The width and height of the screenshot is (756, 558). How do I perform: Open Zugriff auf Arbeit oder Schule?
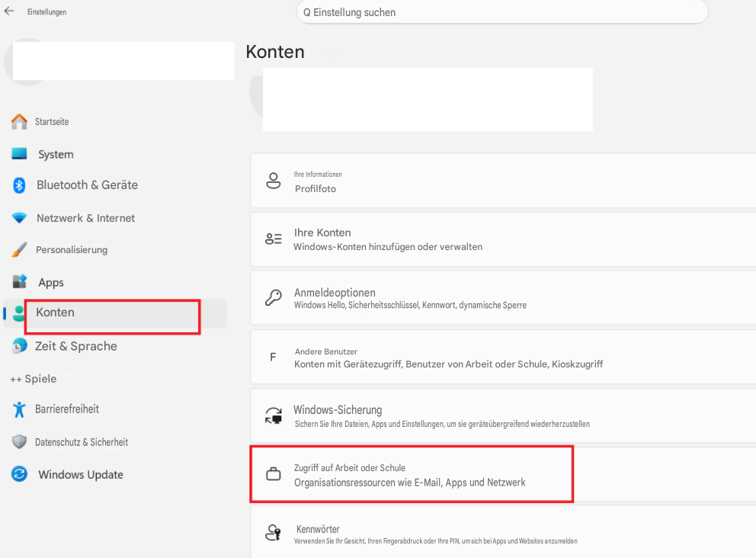[x=503, y=475]
